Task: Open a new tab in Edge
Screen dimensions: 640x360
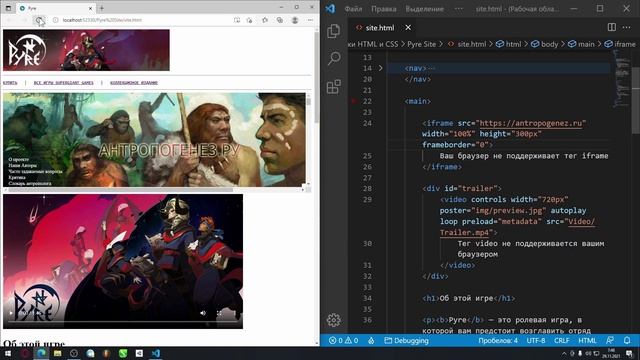Action: tap(102, 8)
